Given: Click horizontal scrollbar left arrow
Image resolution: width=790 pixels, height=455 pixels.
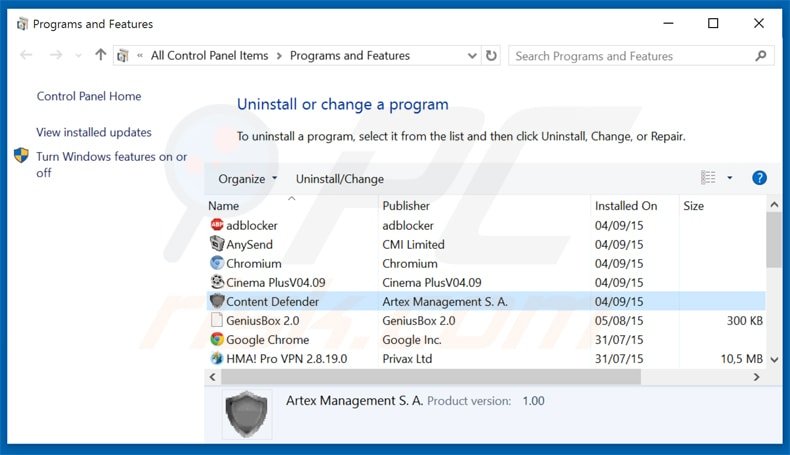Looking at the screenshot, I should pos(213,377).
